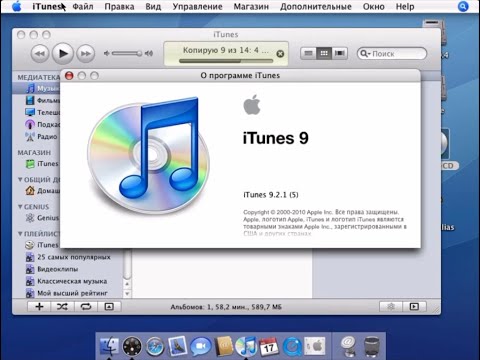Open the Окно menu
Image resolution: width=480 pixels, height=360 pixels.
[373, 7]
